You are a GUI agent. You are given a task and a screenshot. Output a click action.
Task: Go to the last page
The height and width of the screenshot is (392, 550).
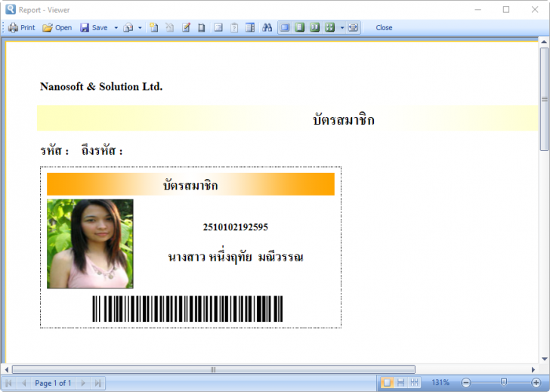coord(98,383)
